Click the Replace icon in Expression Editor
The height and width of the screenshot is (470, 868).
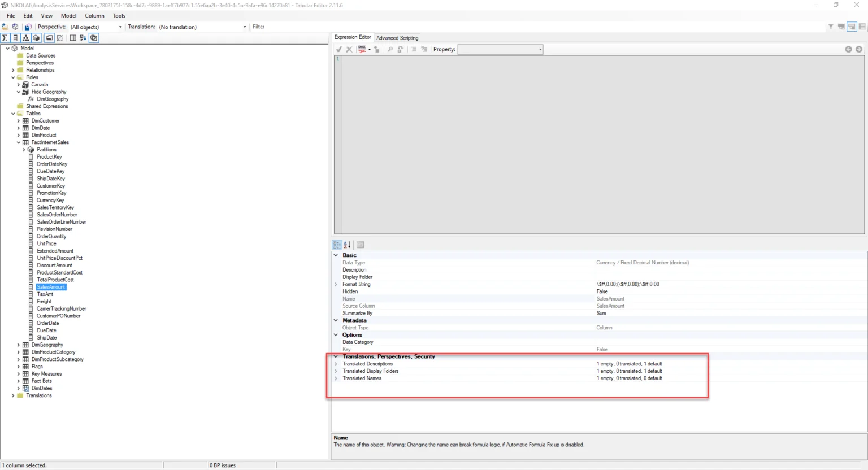point(401,49)
